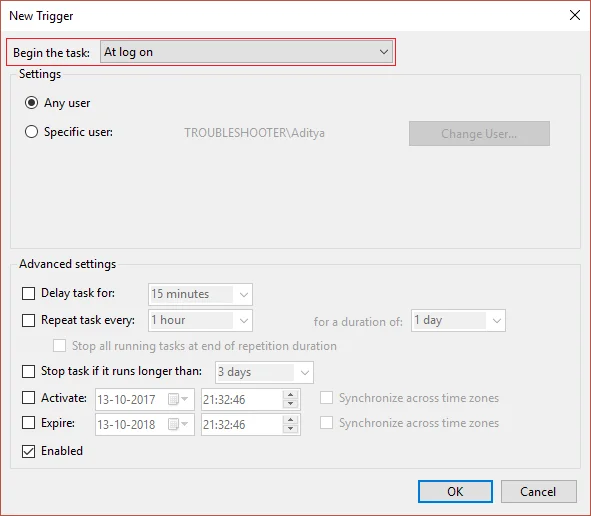This screenshot has width=591, height=516.
Task: Enable the Repeat task every checkbox
Action: tap(28, 320)
